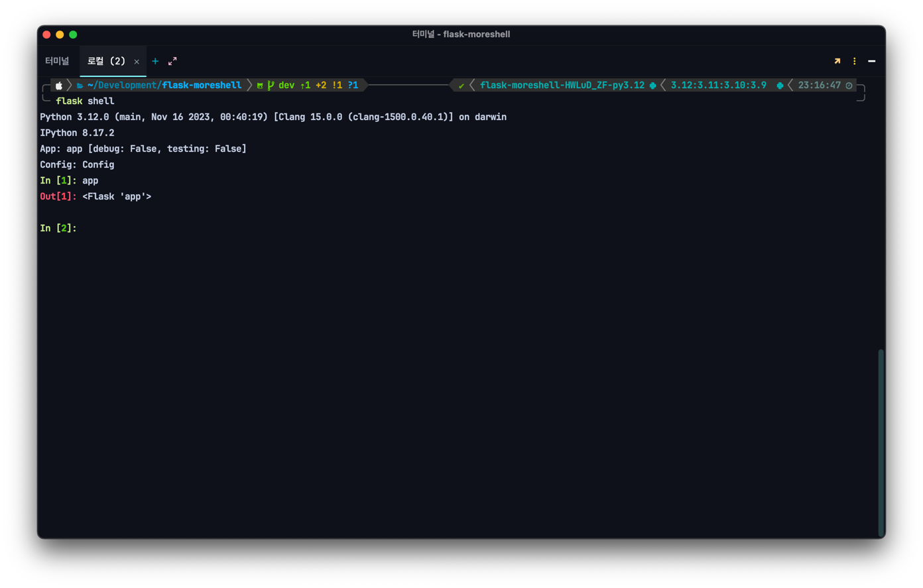Select the folder icon before the path

click(80, 85)
